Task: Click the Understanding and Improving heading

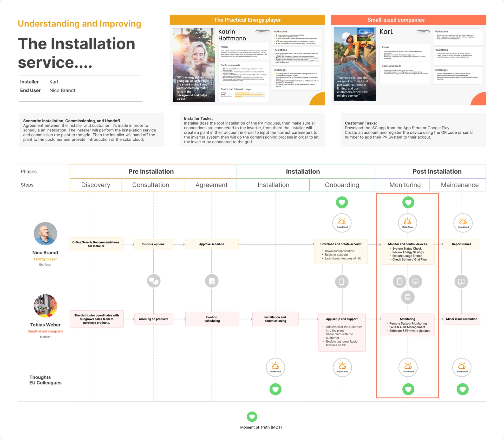Action: [79, 24]
